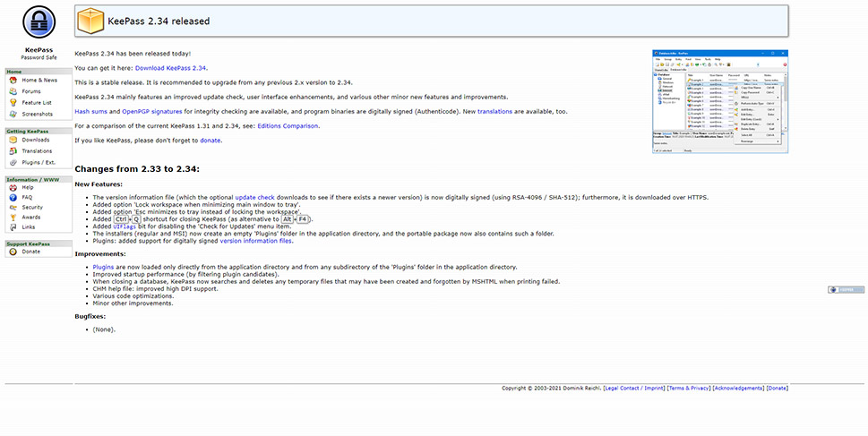The image size is (868, 436).
Task: Open Terms & Privacy footer link
Action: coord(689,389)
